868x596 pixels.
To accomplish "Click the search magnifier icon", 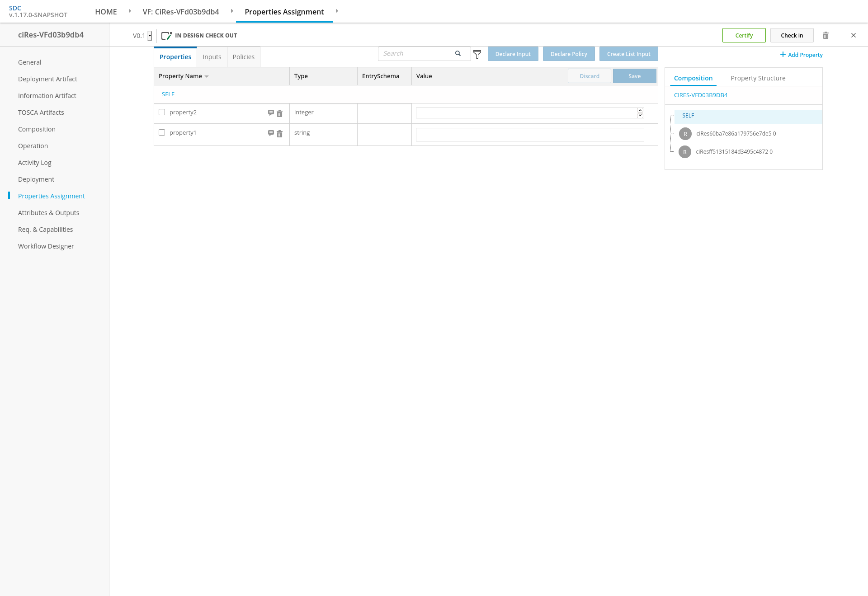I will point(458,53).
